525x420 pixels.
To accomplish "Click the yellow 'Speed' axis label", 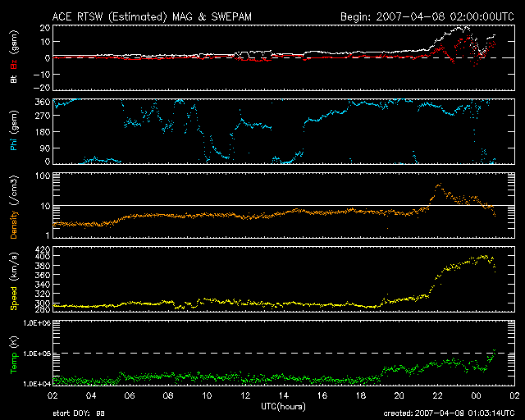I will click(x=14, y=299).
